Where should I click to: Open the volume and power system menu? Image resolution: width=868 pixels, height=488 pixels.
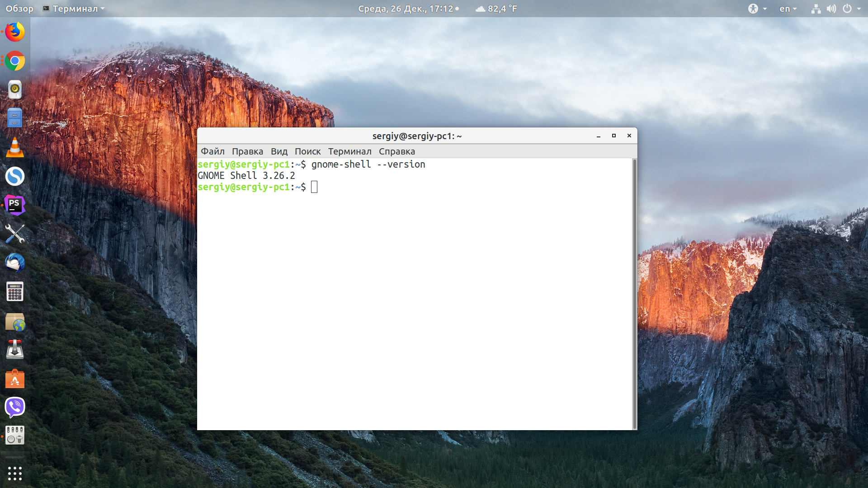836,9
